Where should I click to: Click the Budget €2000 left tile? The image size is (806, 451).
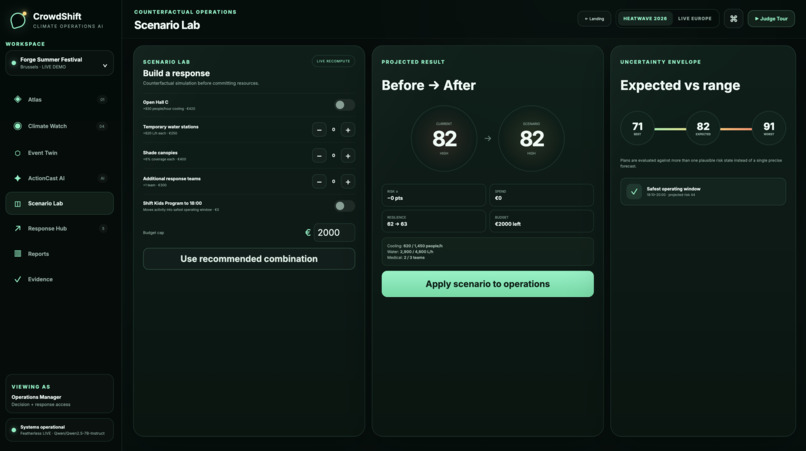tap(541, 221)
